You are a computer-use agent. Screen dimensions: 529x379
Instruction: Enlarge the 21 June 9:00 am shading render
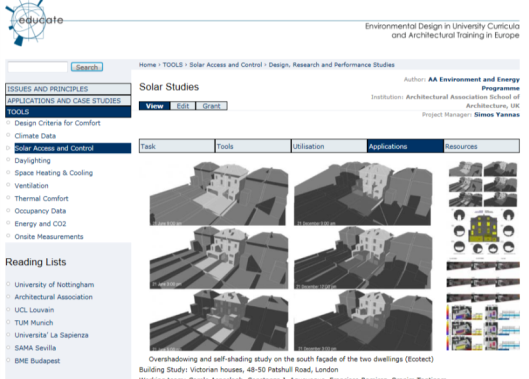pos(219,193)
